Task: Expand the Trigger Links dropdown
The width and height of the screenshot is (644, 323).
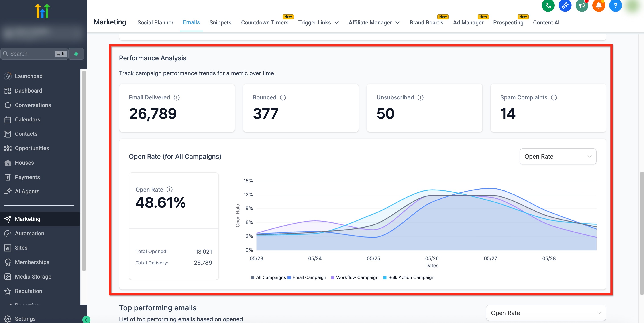Action: 318,22
